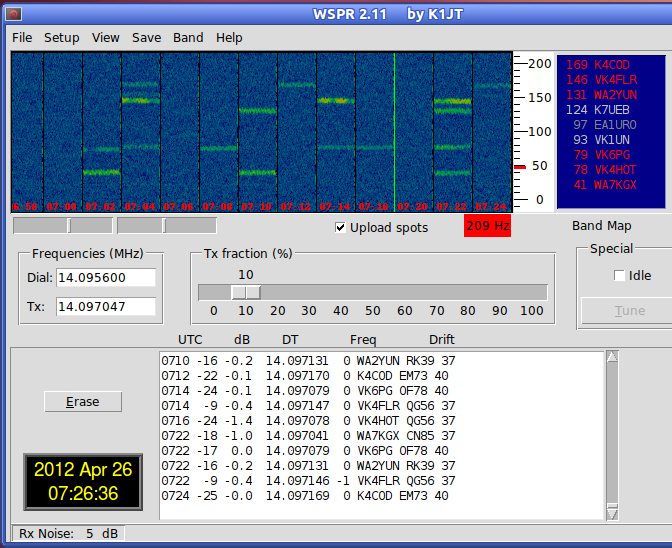Screen dimensions: 672x548
Task: Click the Tx frequency input field
Action: (106, 307)
